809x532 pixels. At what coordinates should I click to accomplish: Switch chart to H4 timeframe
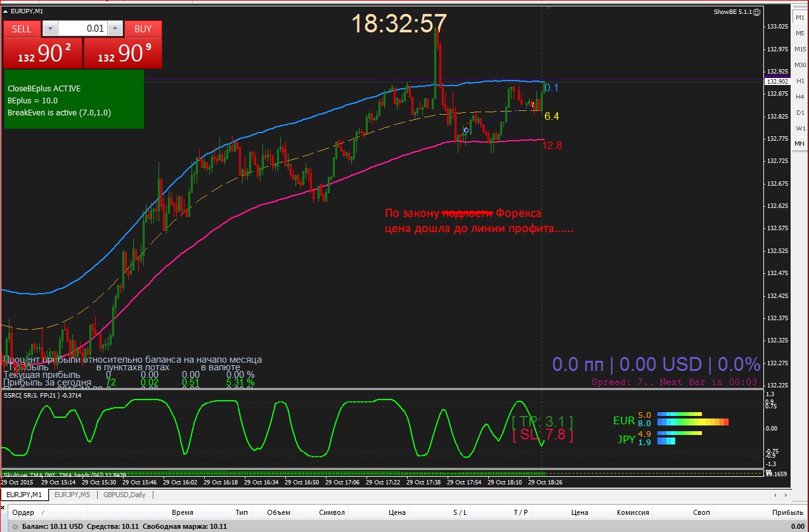click(x=800, y=97)
